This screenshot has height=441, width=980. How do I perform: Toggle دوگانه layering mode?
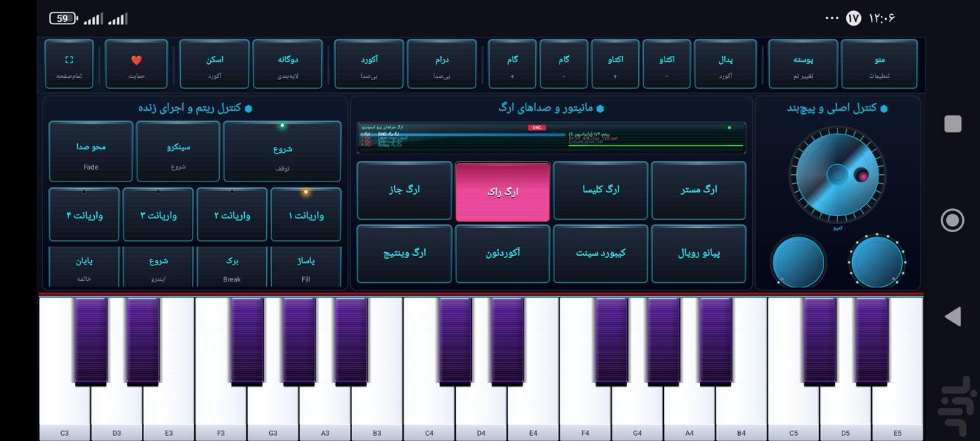[287, 65]
